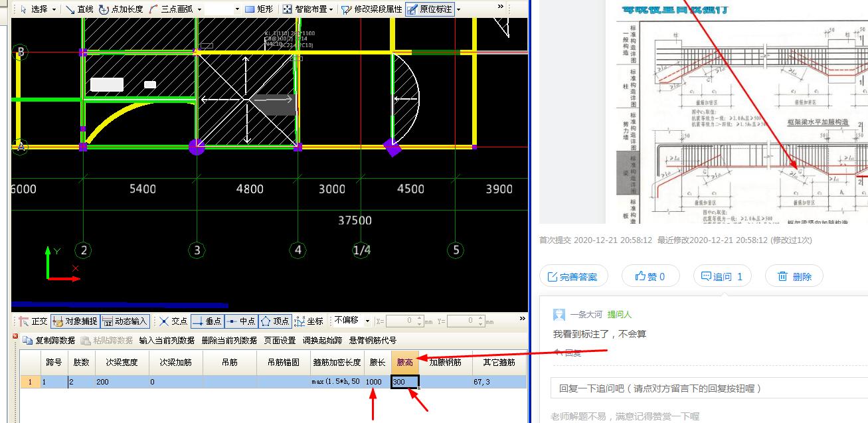
Task: Open the 智能布置 dropdown arrow
Action: [x=331, y=9]
